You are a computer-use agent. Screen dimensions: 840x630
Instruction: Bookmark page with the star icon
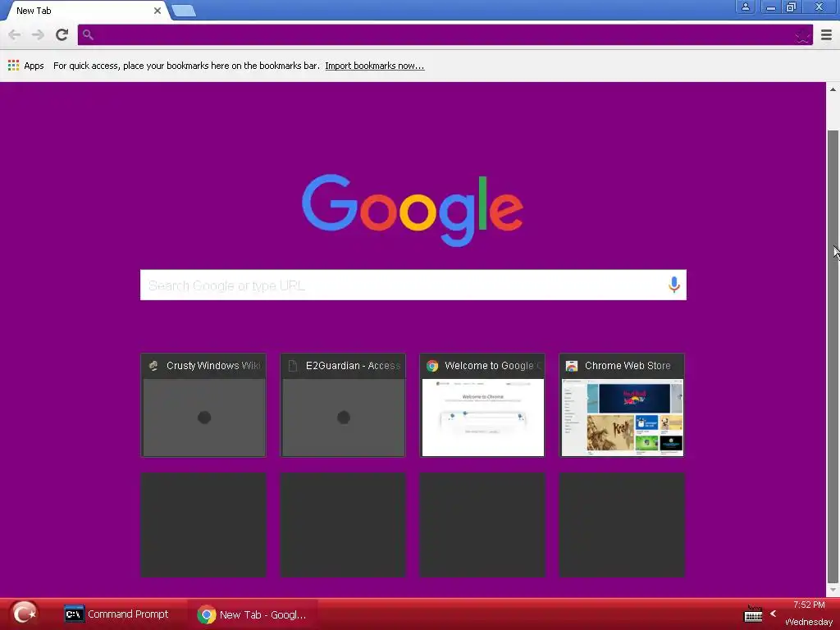(x=802, y=35)
